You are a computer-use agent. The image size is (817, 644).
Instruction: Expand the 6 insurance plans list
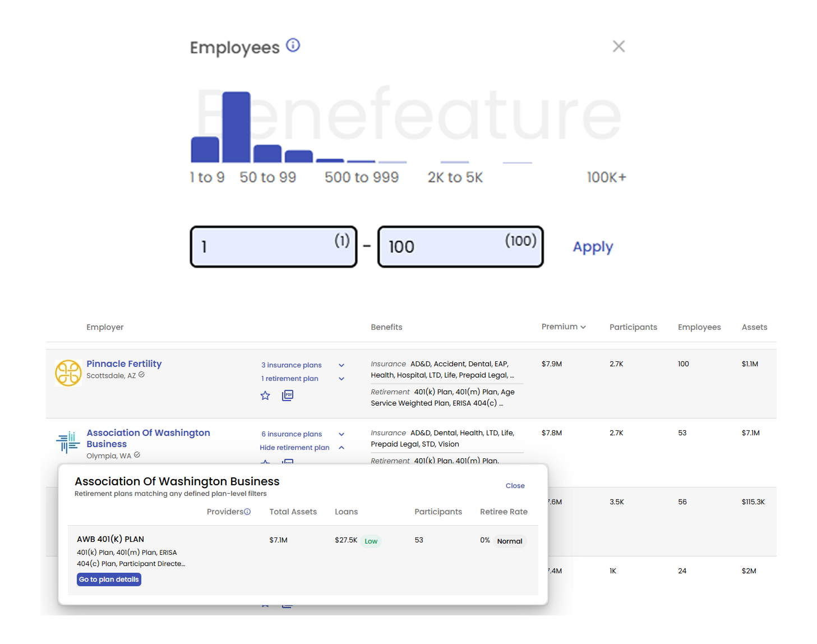pyautogui.click(x=341, y=434)
